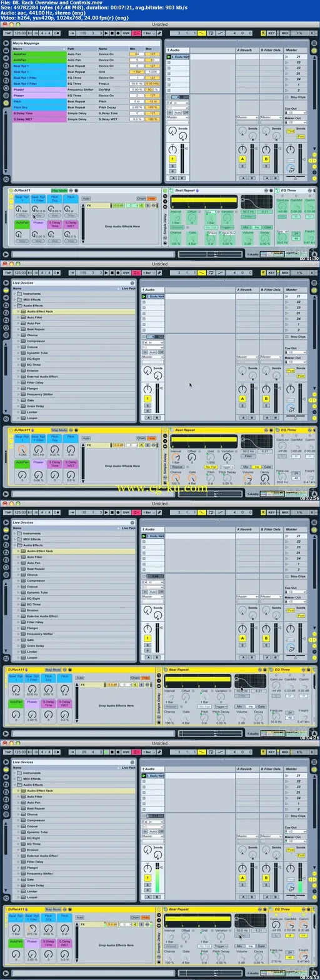Expand the Audio Effects folder triangle, 00:02:56 frame
320x980 pixels.
(16, 305)
